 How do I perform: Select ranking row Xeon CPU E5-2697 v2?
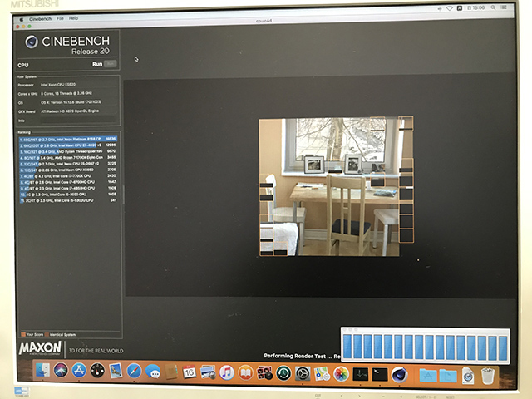point(68,164)
